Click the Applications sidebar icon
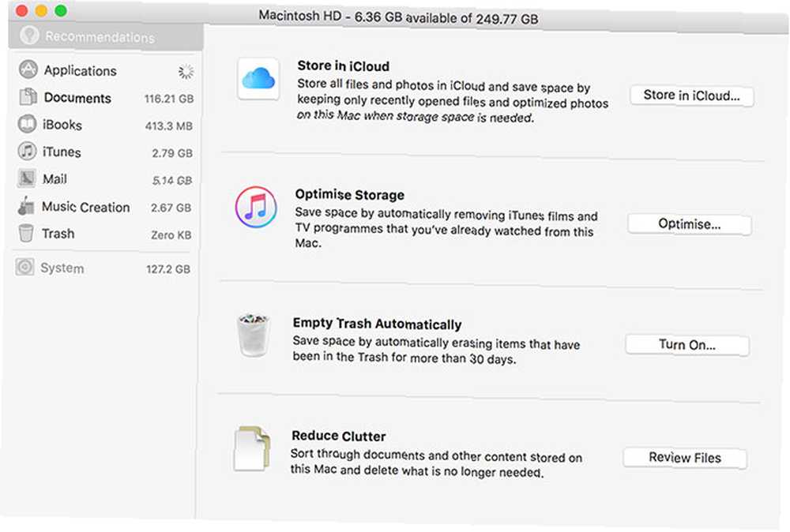The height and width of the screenshot is (532, 790). point(28,69)
